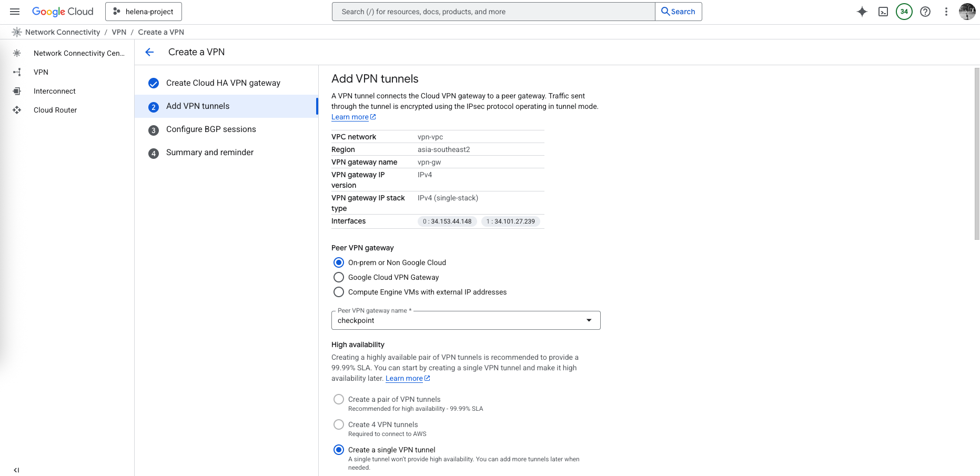
Task: Open the three-dot settings menu
Action: [x=946, y=12]
